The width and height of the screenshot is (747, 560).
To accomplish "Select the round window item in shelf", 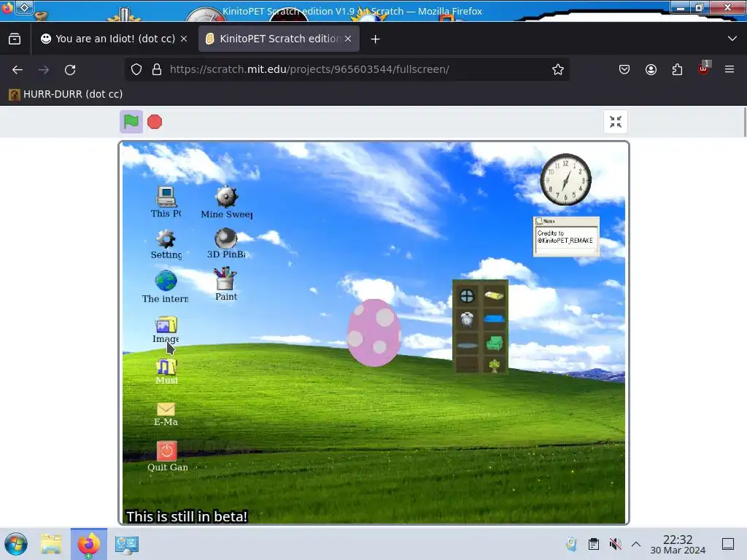I will tap(467, 296).
